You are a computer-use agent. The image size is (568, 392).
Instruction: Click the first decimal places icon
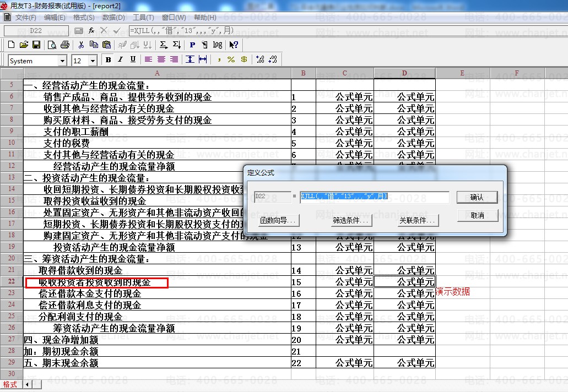[x=260, y=59]
